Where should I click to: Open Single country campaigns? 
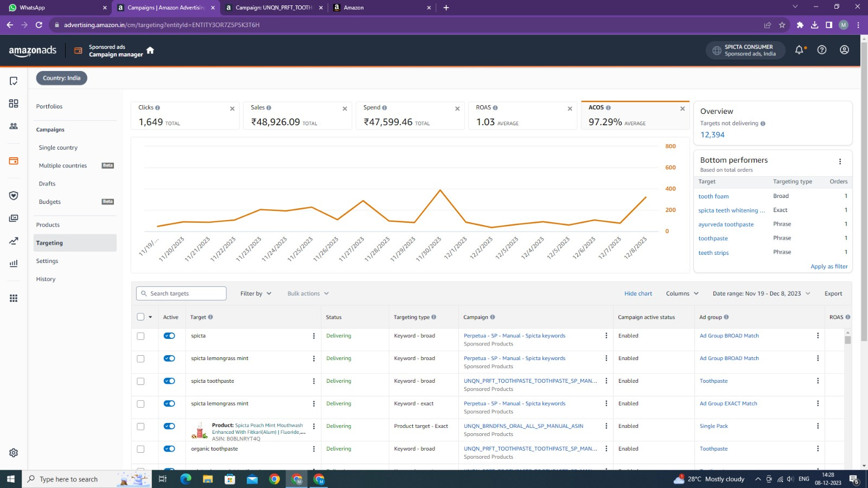pyautogui.click(x=58, y=148)
